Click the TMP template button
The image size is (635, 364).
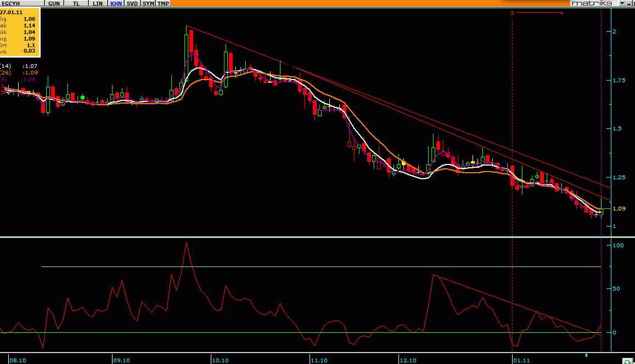click(163, 3)
